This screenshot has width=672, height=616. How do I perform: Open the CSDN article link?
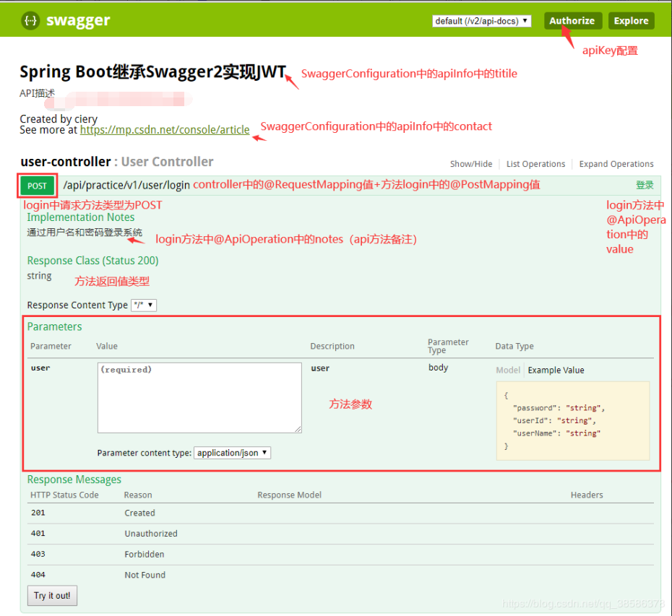tap(165, 130)
